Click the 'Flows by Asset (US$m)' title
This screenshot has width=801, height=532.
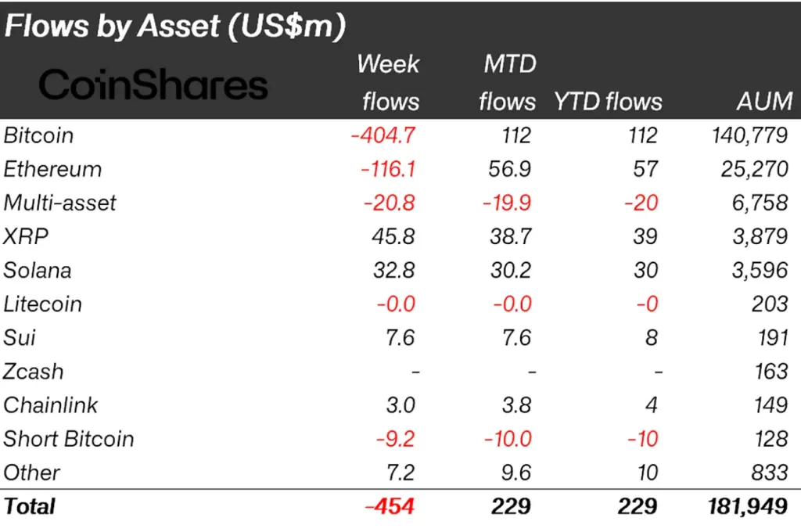(x=175, y=27)
